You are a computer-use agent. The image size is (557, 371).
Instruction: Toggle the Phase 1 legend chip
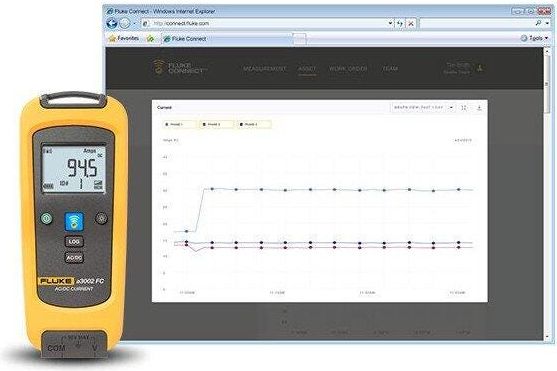coord(179,124)
